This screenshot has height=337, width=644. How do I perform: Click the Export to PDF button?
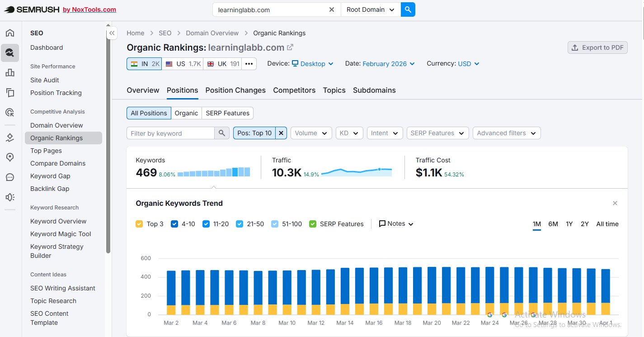point(597,47)
